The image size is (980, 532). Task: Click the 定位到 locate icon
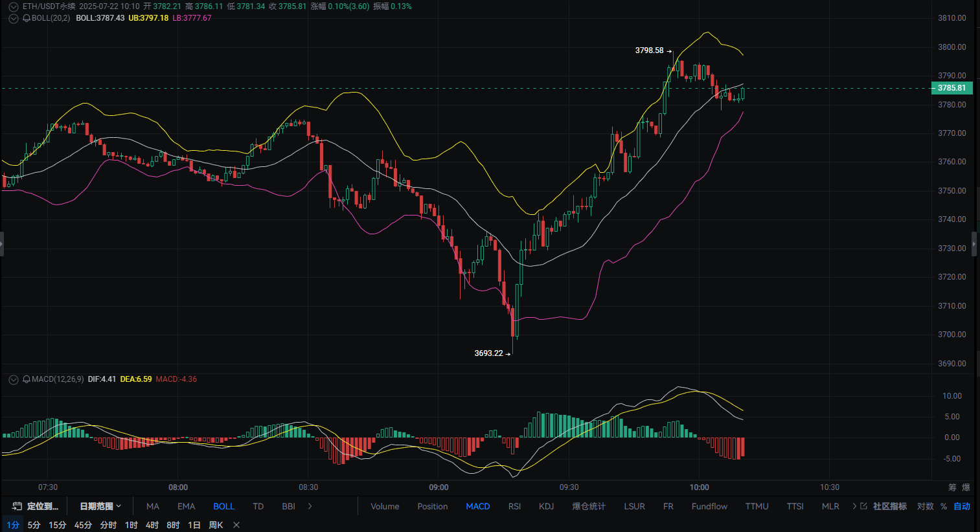point(17,506)
